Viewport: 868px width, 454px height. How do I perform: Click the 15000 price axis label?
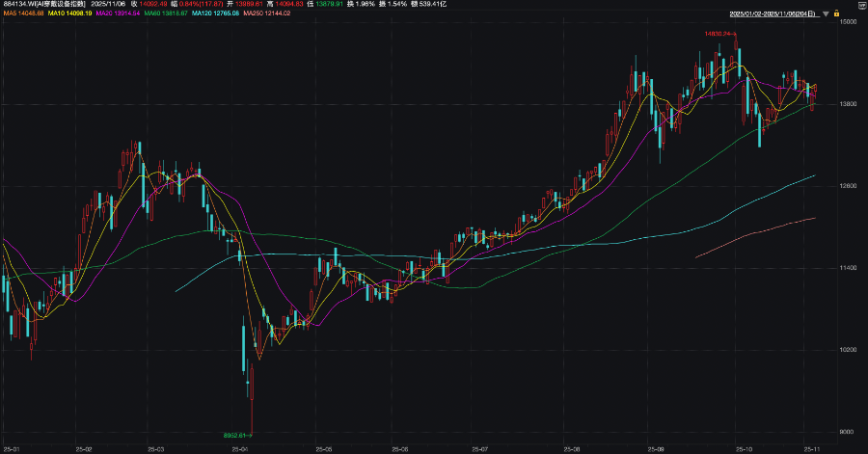[850, 21]
